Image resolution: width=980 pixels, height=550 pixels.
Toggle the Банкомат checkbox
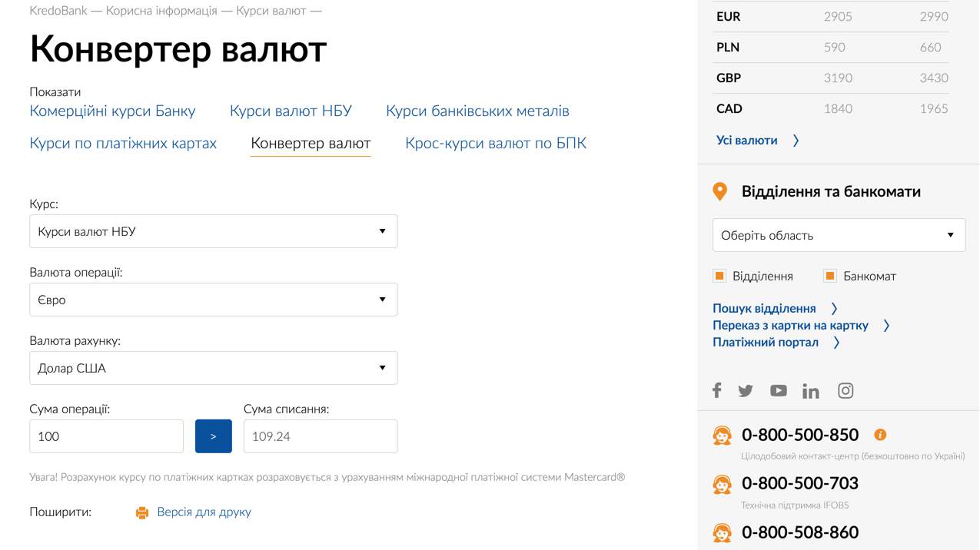point(830,276)
